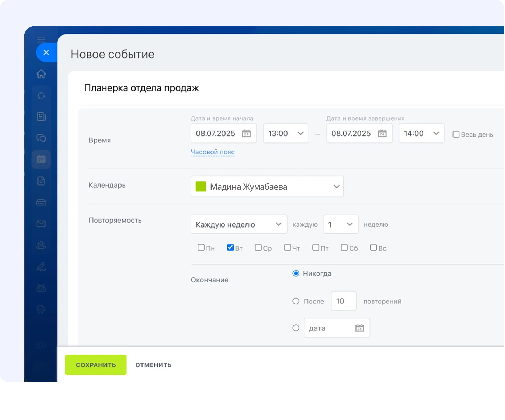
Task: Open the disk storage icon in the sidebar
Action: click(x=41, y=202)
